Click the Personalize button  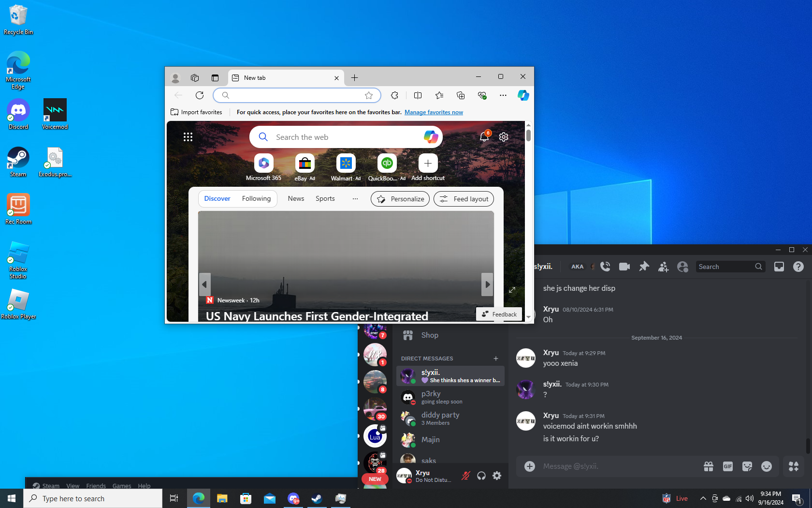(400, 199)
